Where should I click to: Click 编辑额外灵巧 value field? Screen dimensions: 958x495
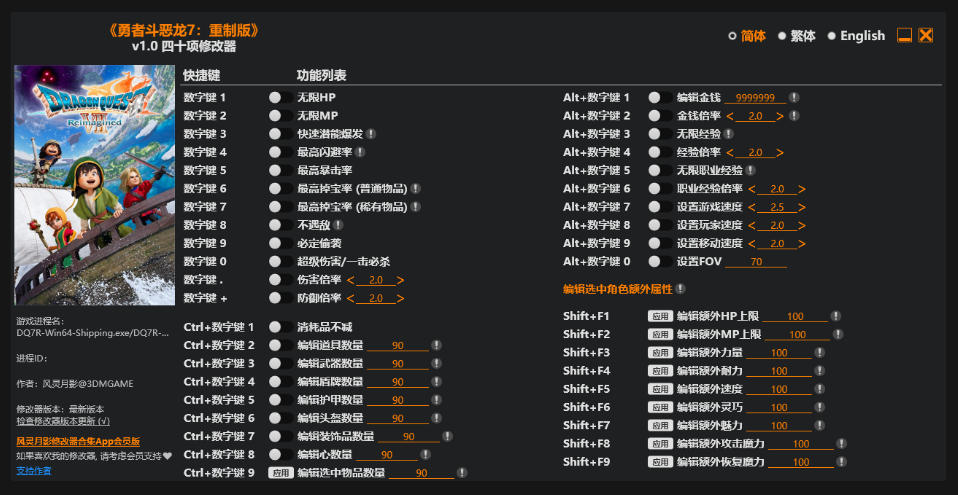(779, 407)
